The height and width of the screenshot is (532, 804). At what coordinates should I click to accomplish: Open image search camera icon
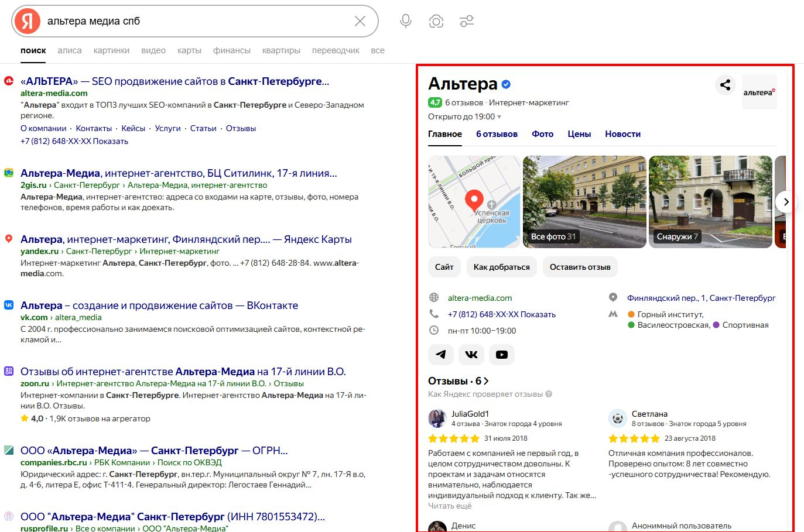[x=436, y=22]
